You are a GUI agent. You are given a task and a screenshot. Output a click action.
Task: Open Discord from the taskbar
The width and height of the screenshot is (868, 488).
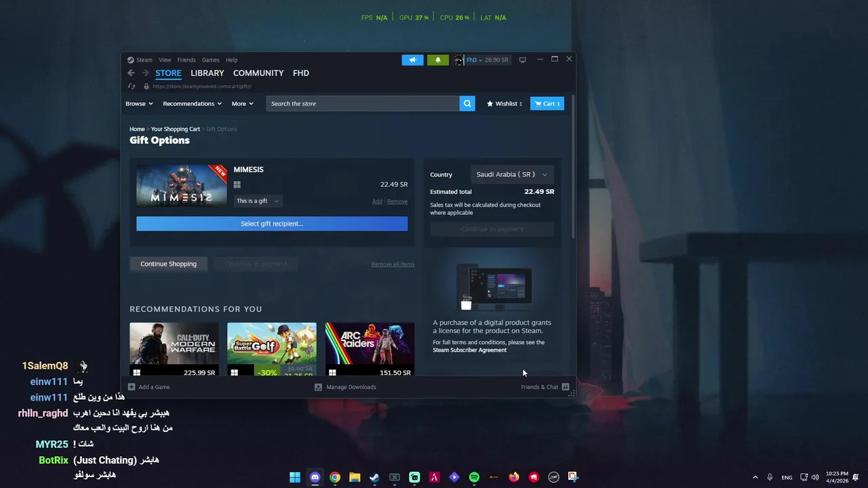(x=315, y=477)
